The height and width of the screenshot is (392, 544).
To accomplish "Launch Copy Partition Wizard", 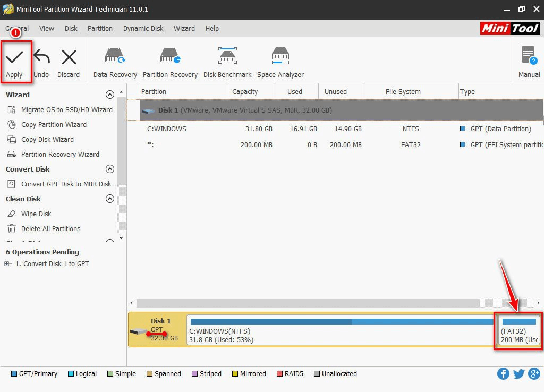I will [54, 124].
